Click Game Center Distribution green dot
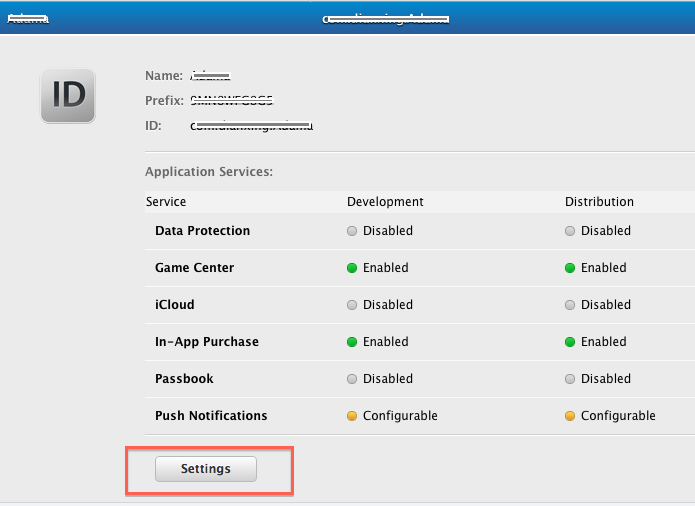 click(x=570, y=268)
